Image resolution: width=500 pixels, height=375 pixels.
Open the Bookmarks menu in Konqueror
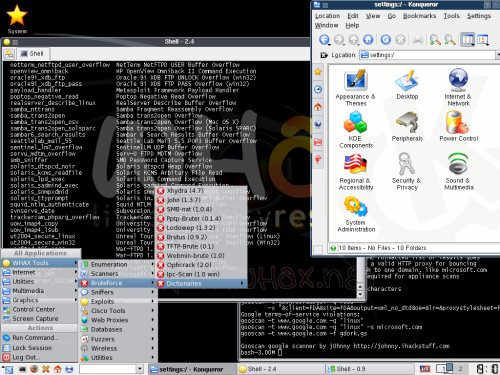pyautogui.click(x=419, y=16)
